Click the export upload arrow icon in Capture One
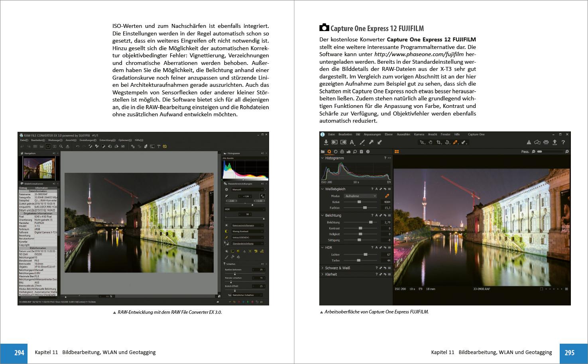This screenshot has height=364, width=588. [554, 142]
